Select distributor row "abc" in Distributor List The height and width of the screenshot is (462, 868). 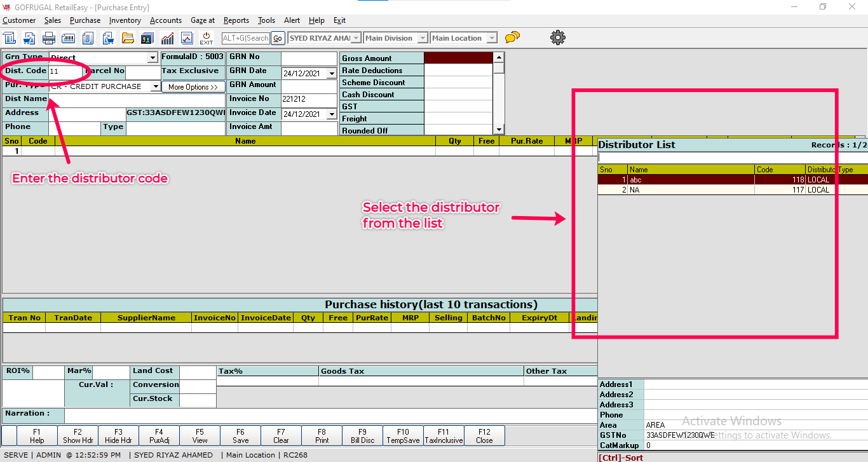point(733,180)
